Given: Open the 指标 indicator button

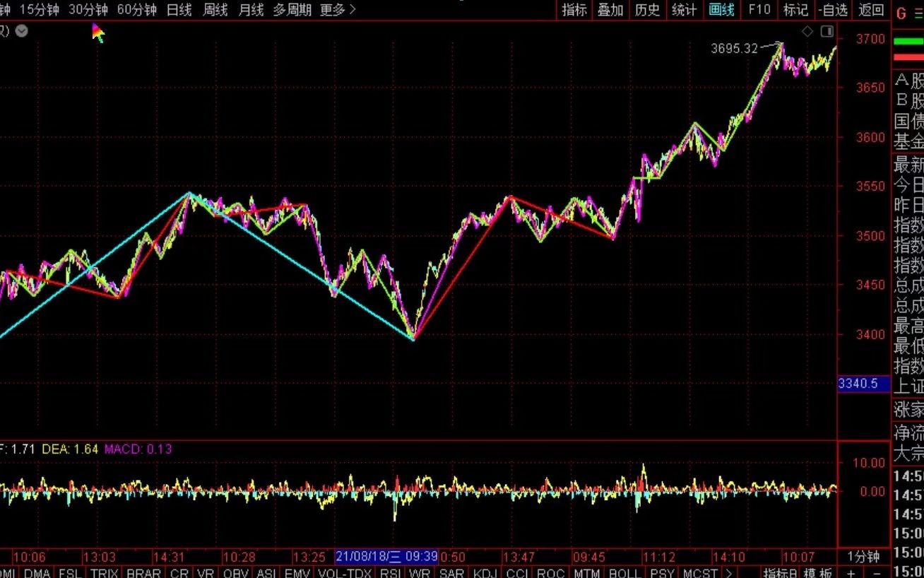Looking at the screenshot, I should click(x=574, y=9).
